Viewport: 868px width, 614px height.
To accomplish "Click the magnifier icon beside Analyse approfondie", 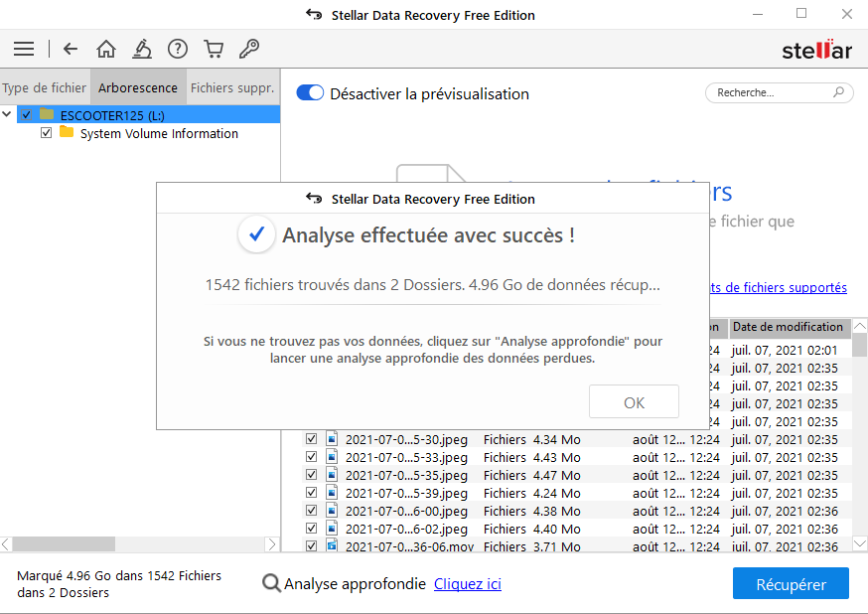I will [271, 583].
